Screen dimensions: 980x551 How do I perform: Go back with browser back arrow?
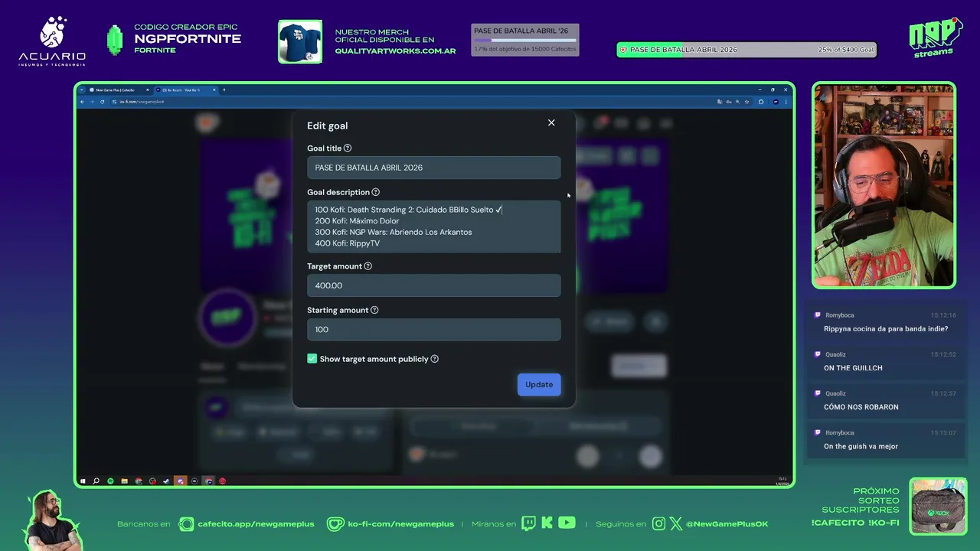pyautogui.click(x=82, y=102)
